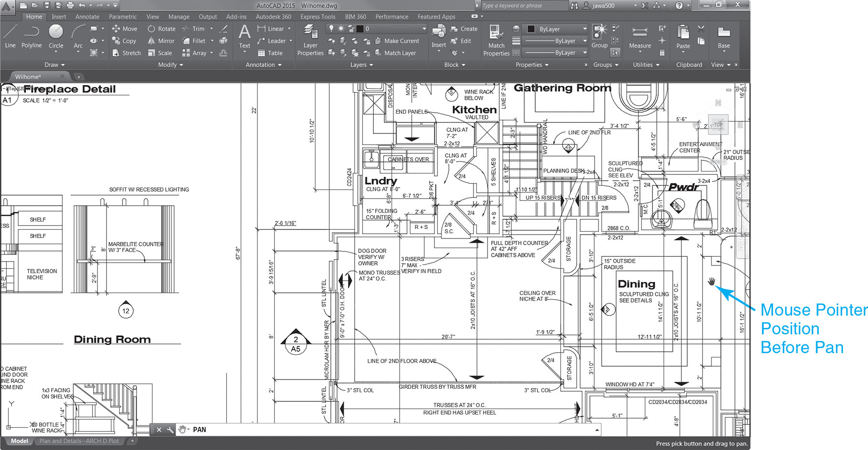Screen dimensions: 868x450
Task: Expand the Annotation panel
Action: coord(264,65)
